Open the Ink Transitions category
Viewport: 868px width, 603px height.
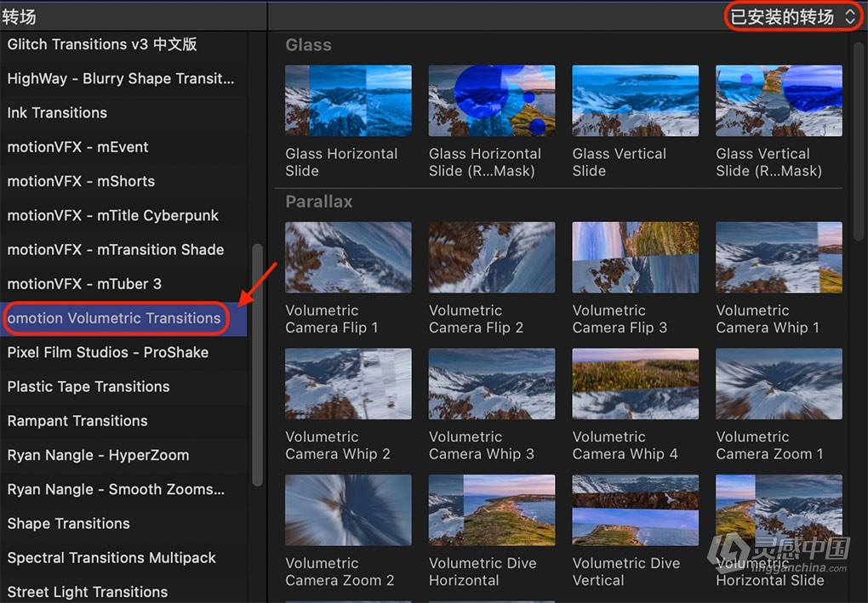[57, 112]
